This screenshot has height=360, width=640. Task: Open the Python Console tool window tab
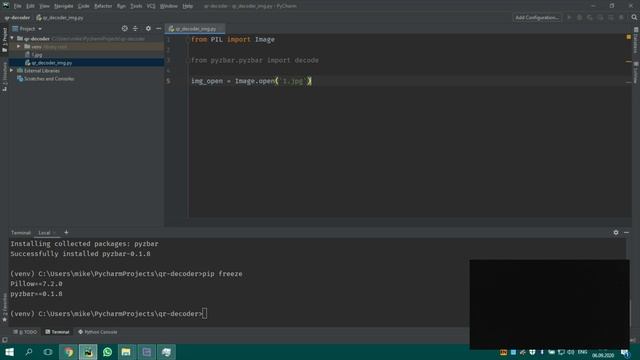pos(98,332)
